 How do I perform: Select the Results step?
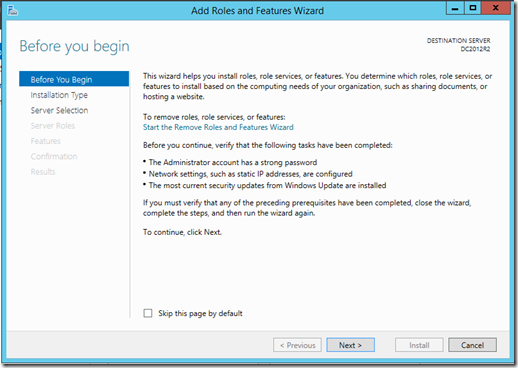tap(43, 172)
